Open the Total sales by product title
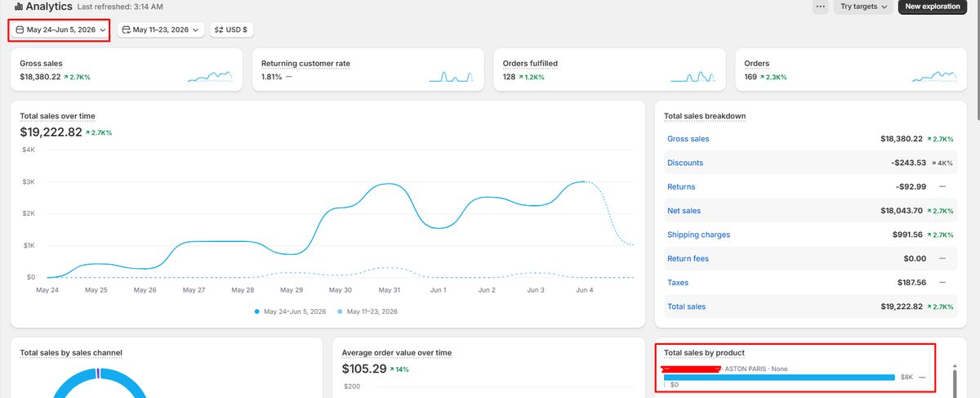The image size is (980, 398). (x=704, y=353)
